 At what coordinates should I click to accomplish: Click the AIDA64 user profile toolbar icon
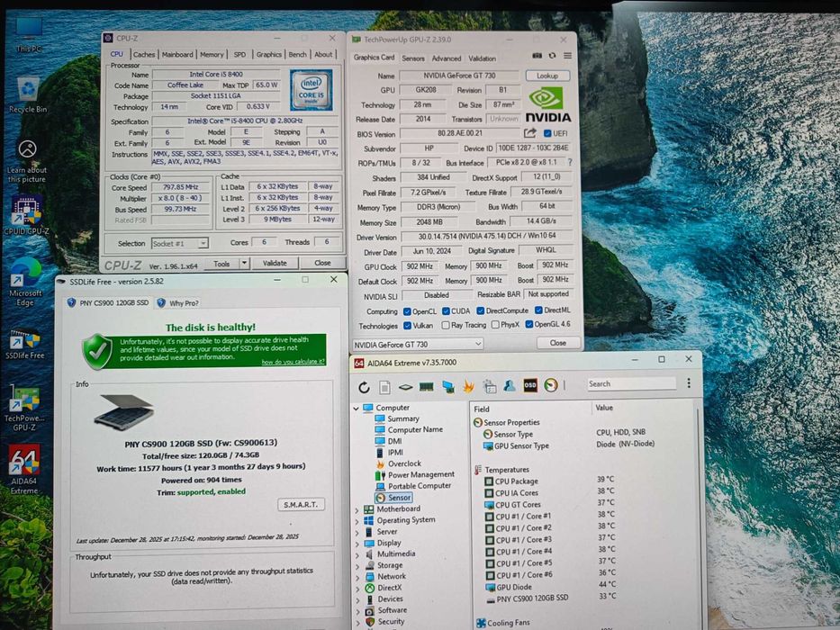[x=510, y=385]
